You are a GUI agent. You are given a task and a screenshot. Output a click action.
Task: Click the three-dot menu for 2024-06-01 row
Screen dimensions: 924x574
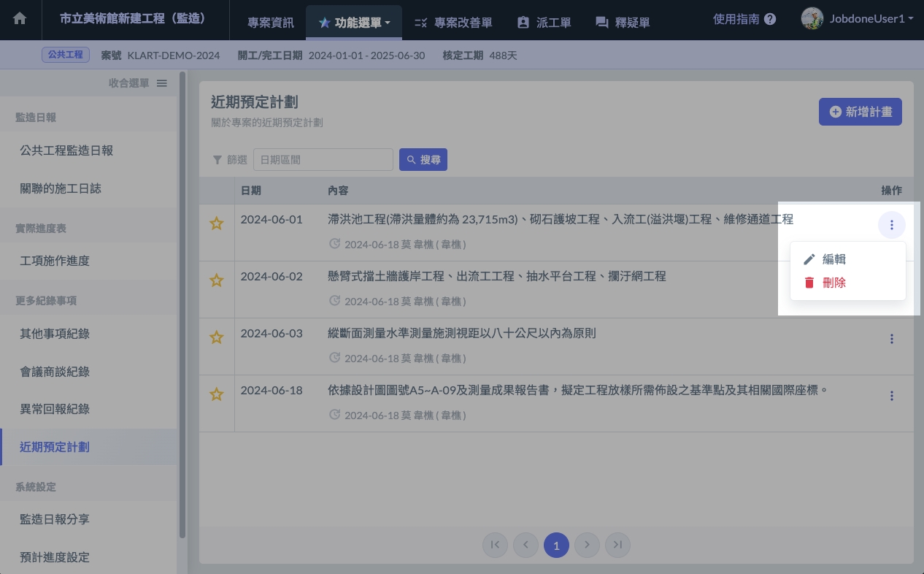click(891, 225)
